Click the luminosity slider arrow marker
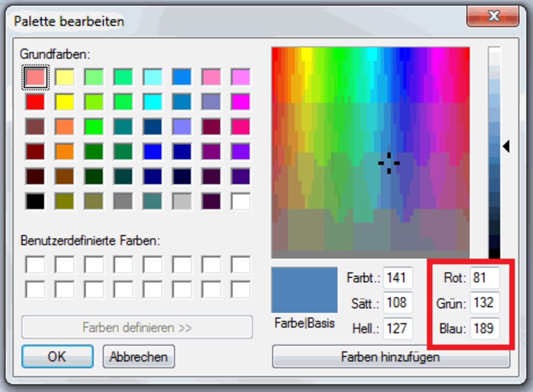Screen dimensions: 533x392 [x=506, y=146]
